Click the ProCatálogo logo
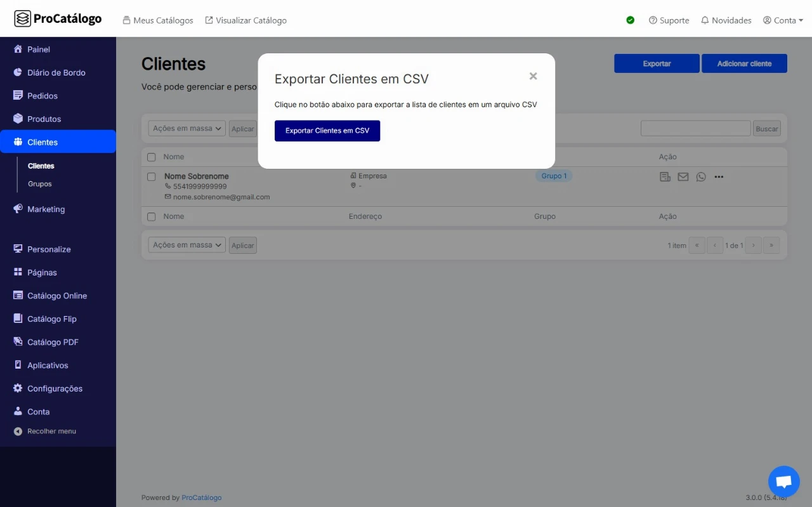The width and height of the screenshot is (812, 507). 58,19
